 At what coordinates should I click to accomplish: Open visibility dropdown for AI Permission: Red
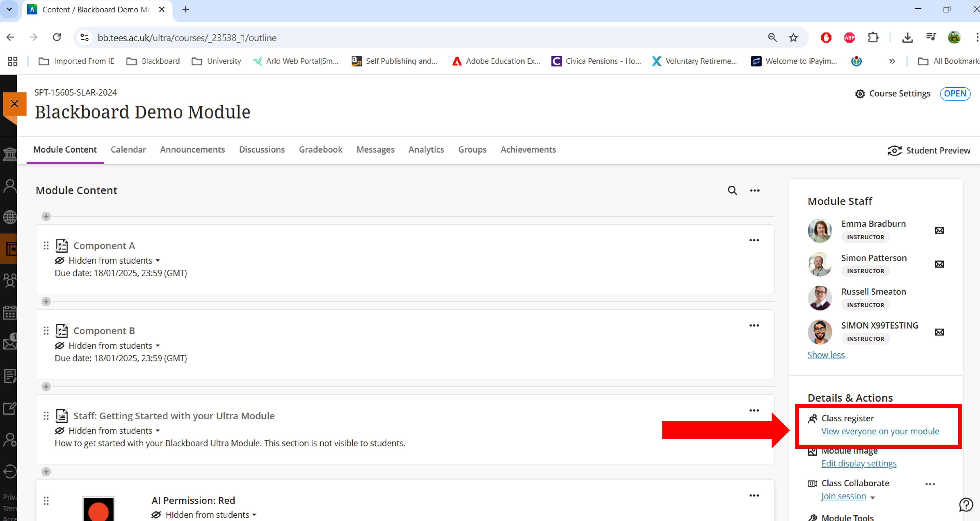click(x=204, y=515)
